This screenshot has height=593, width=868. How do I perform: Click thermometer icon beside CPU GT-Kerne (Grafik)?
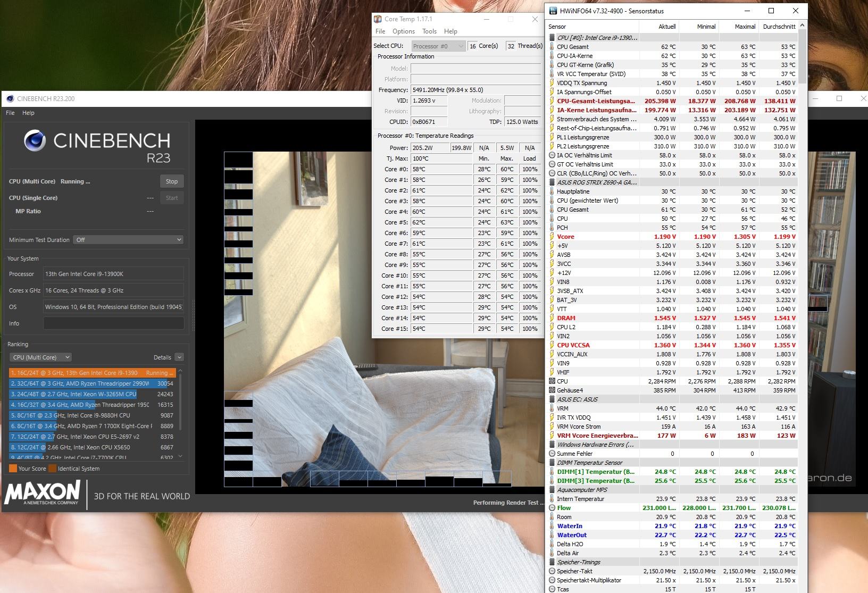tap(552, 65)
